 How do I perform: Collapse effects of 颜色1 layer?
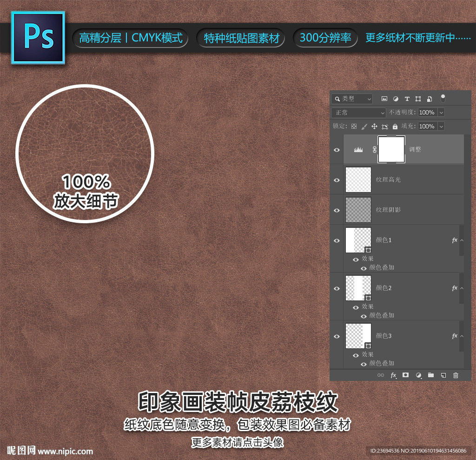(x=462, y=240)
